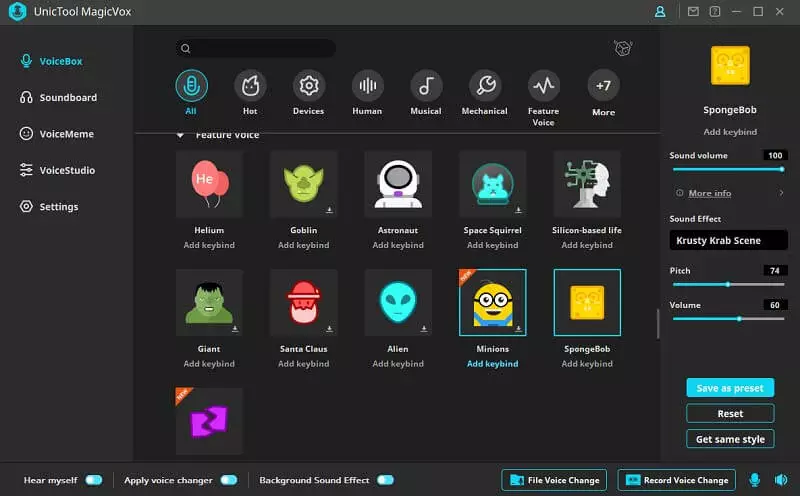
Task: Open Record Voice Change
Action: (677, 480)
